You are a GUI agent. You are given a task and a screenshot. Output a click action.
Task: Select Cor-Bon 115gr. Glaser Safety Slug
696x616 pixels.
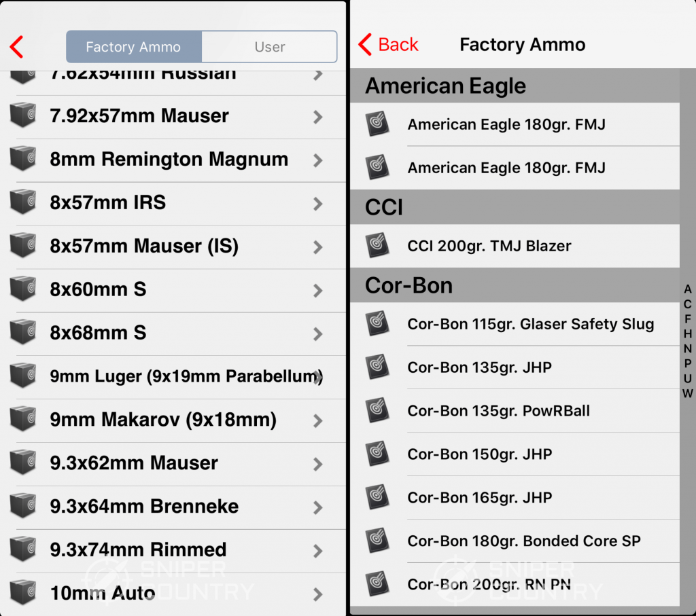515,324
